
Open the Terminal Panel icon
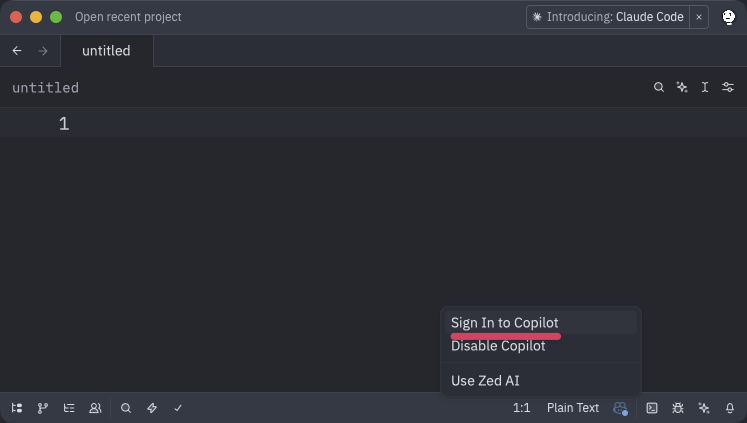tap(652, 408)
